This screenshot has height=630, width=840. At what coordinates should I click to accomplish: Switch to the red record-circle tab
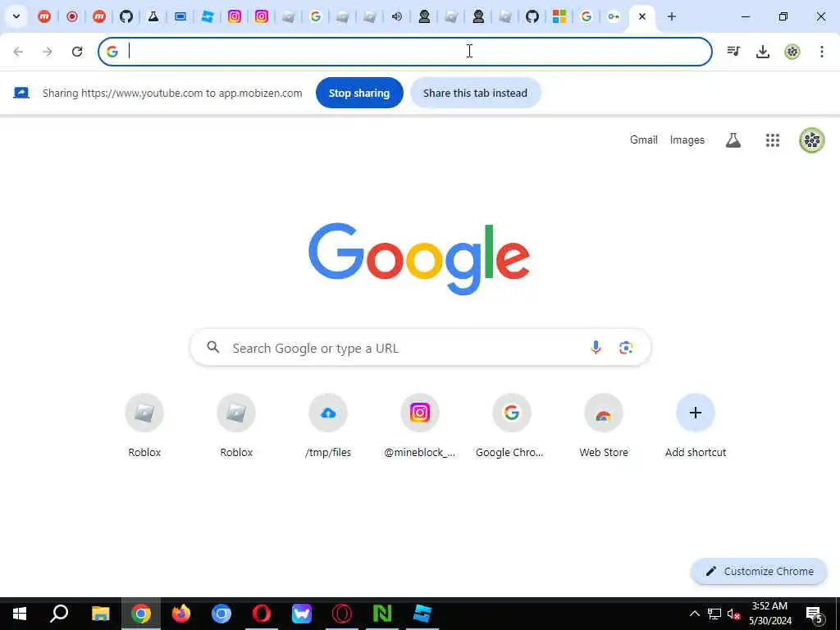tap(72, 16)
